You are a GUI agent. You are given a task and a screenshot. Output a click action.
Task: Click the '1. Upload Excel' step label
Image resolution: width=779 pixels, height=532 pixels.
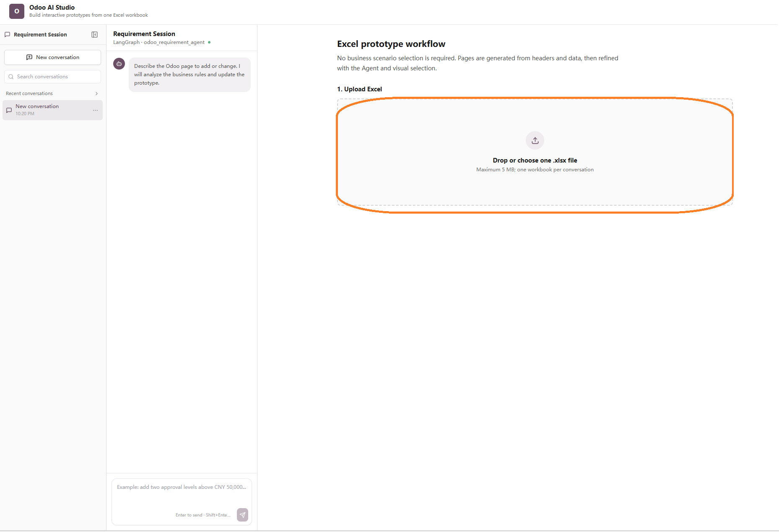tap(359, 89)
